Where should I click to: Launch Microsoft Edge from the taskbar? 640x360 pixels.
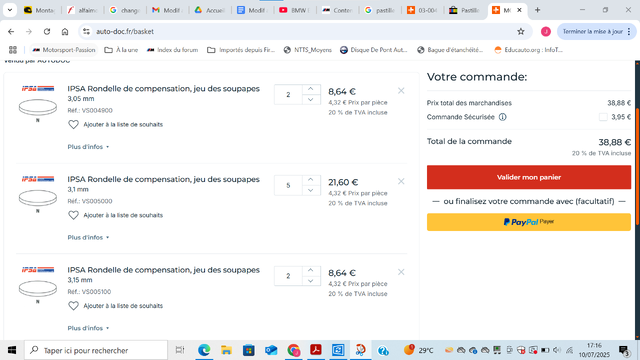click(x=204, y=350)
